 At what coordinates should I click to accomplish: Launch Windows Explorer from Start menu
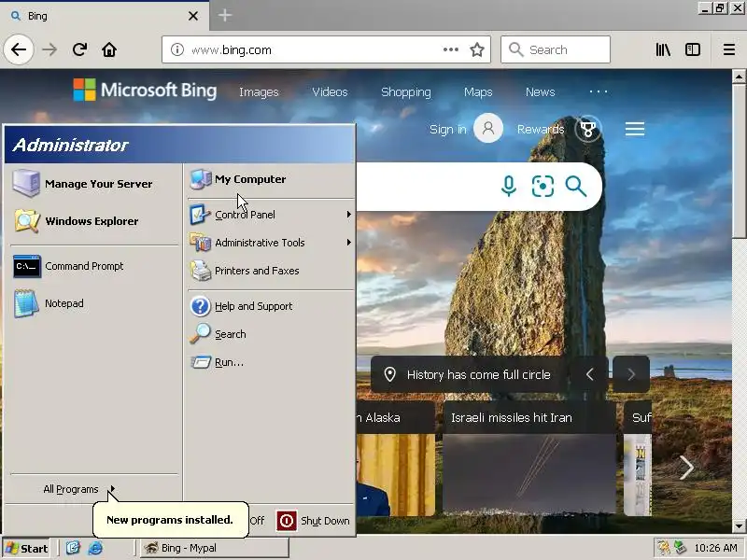click(x=93, y=221)
